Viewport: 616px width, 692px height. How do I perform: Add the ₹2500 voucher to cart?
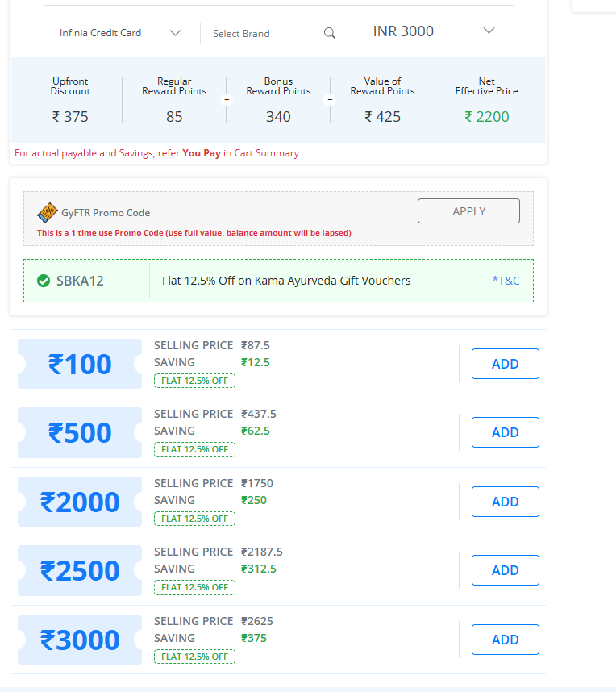pos(505,570)
